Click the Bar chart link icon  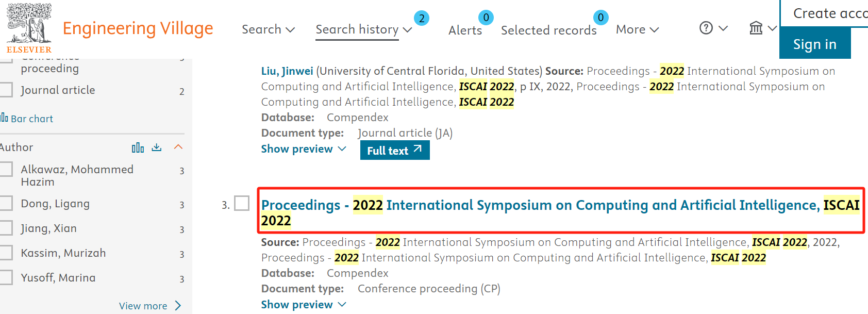pyautogui.click(x=5, y=118)
